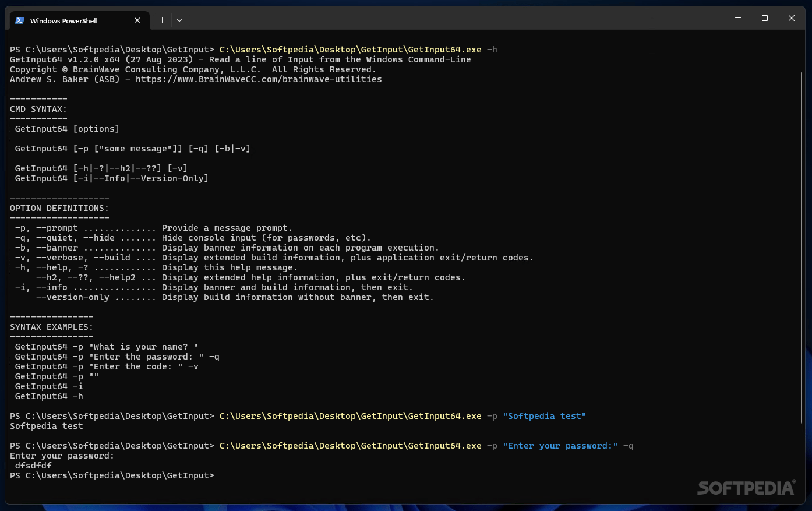Click the '-b, --banner' option line
Image resolution: width=812 pixels, height=511 pixels.
coord(227,248)
